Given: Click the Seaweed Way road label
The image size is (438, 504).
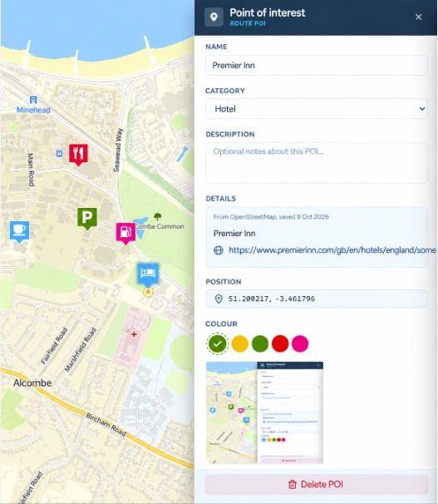Looking at the screenshot, I should (118, 150).
